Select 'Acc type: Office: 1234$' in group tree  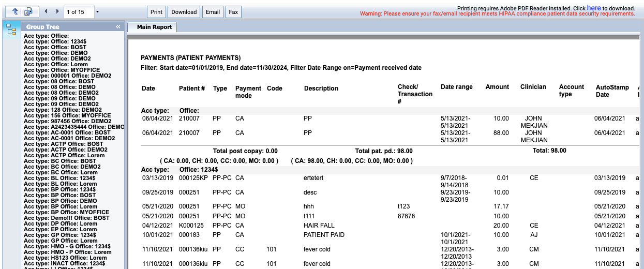53,41
